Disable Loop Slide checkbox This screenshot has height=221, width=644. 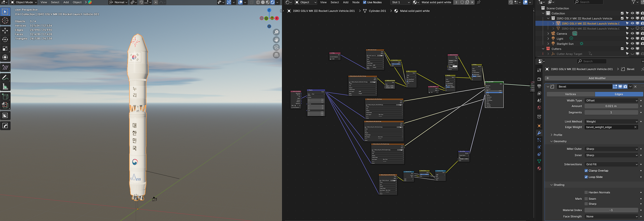pos(586,177)
